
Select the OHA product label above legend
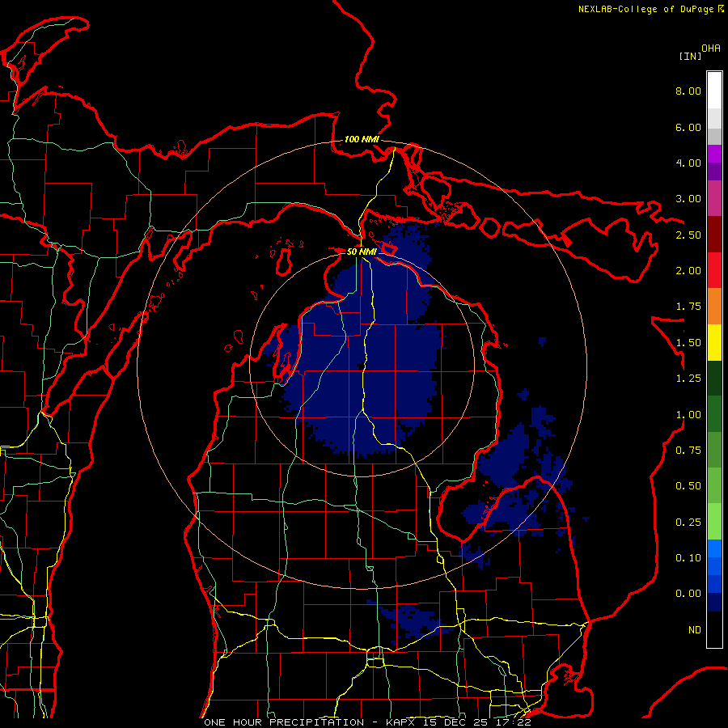point(710,49)
